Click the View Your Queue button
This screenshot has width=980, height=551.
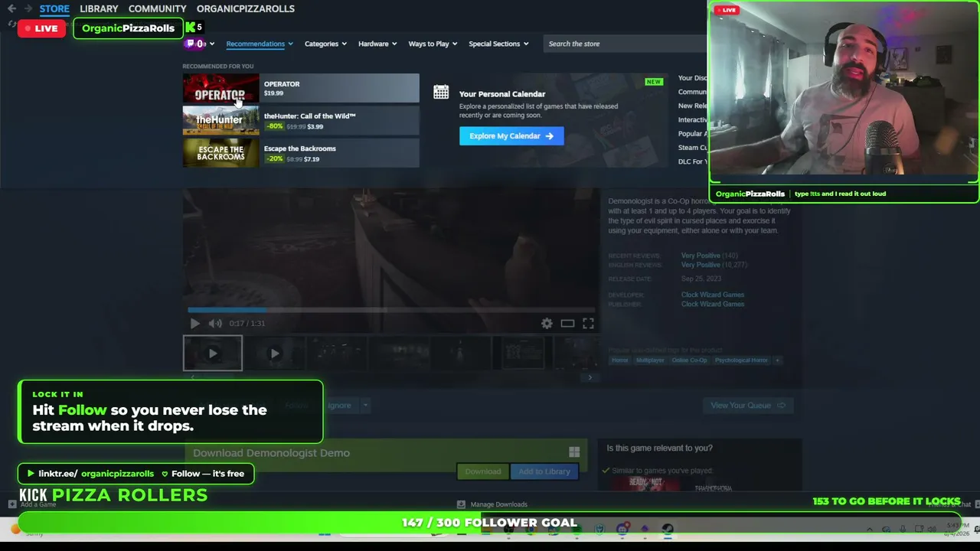pos(748,406)
